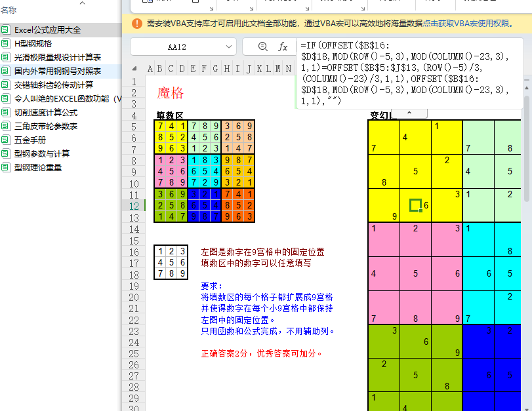Image resolution: width=532 pixels, height=411 pixels.
Task: Select row 20 header
Action: click(134, 298)
